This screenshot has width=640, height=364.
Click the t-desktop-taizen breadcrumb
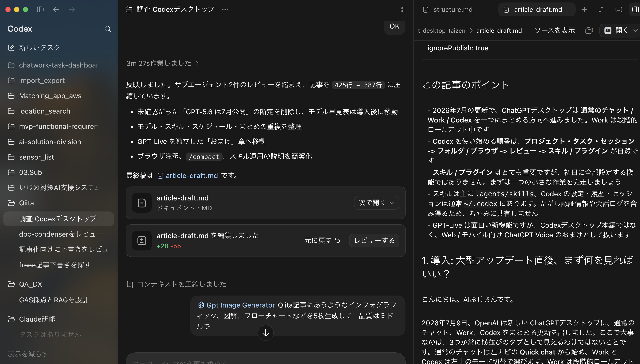442,30
